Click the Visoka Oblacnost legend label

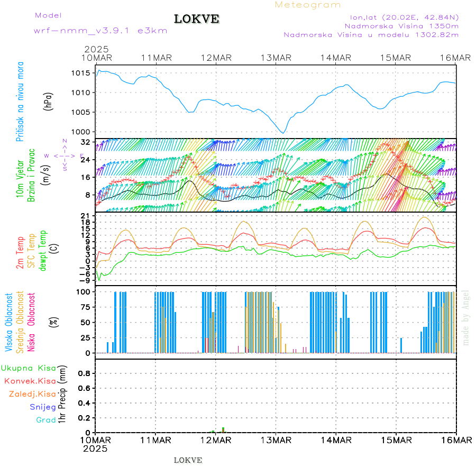[x=9, y=322]
